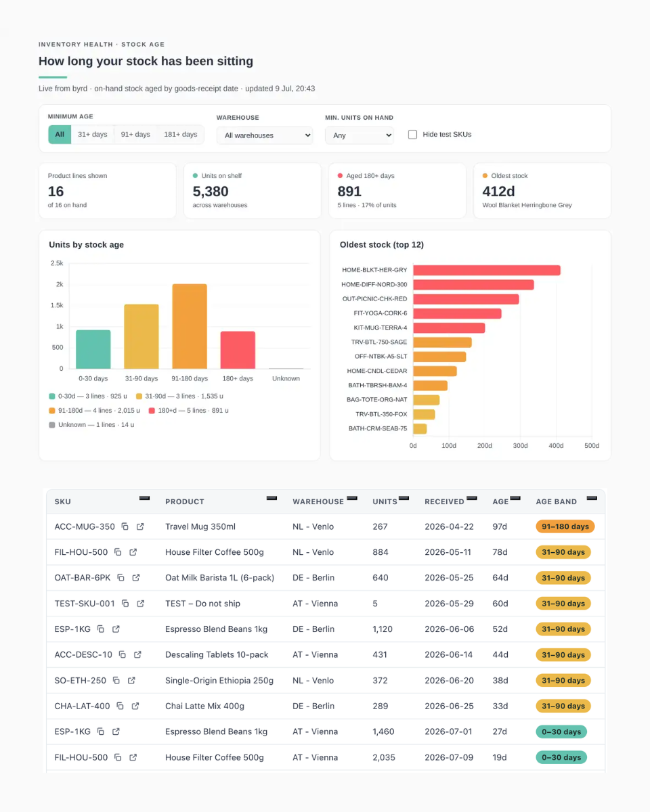Click the Oat Milk Barista 1L (6-pack) cell
The width and height of the screenshot is (650, 812).
[x=220, y=578]
